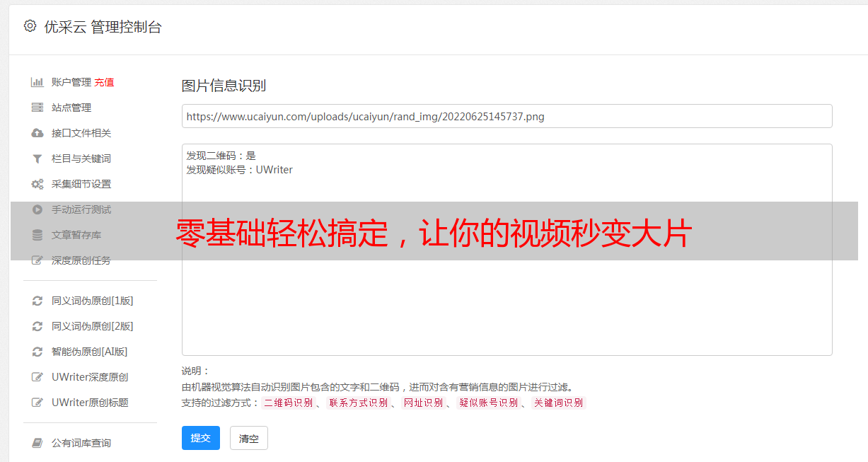Open 站点管理 menu item
This screenshot has width=868, height=462.
71,108
